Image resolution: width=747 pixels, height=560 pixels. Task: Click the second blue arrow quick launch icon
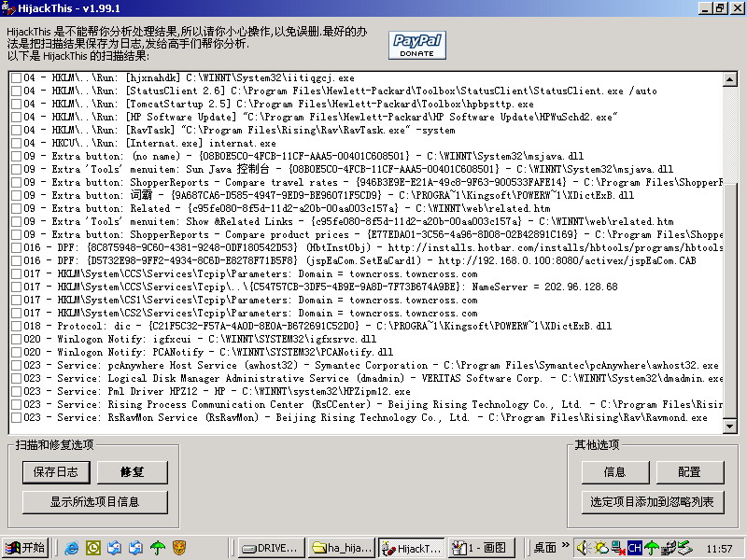tap(135, 548)
